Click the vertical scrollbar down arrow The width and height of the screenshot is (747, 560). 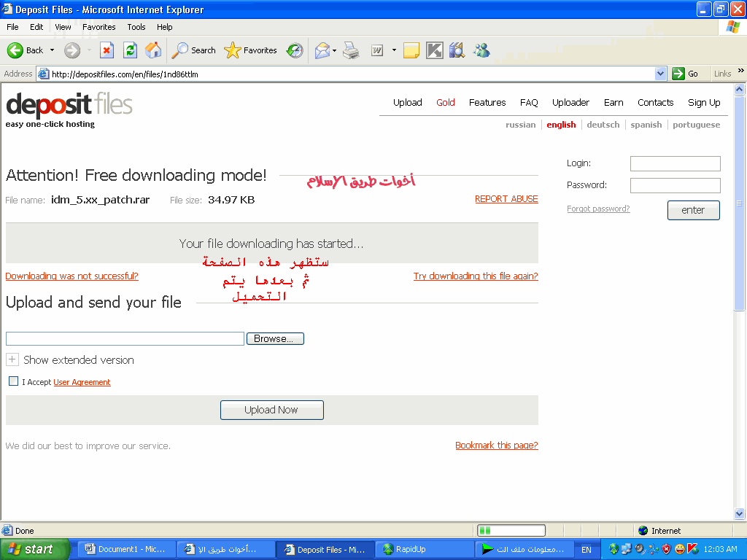click(x=740, y=514)
